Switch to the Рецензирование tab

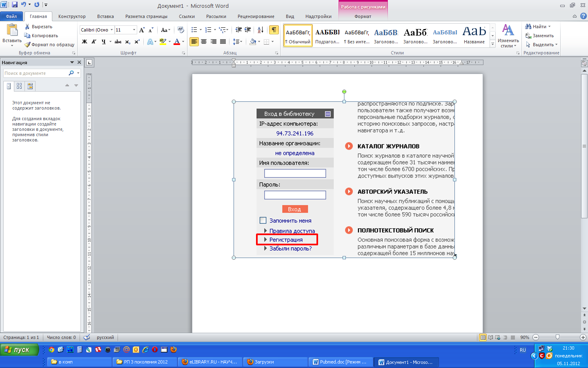pos(256,16)
